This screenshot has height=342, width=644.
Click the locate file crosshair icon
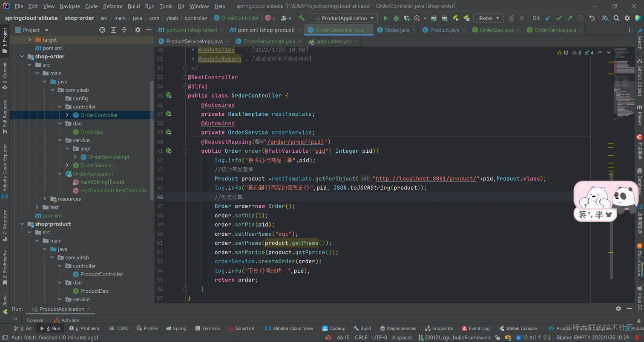point(102,30)
